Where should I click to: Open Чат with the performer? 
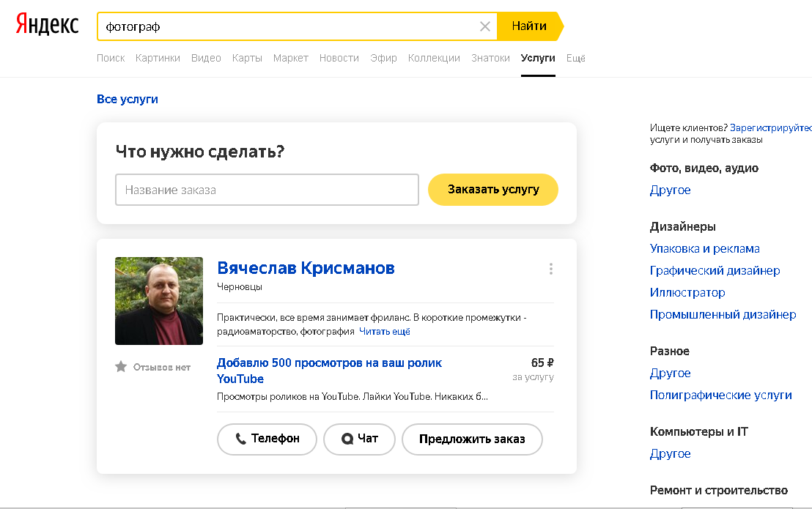[359, 439]
